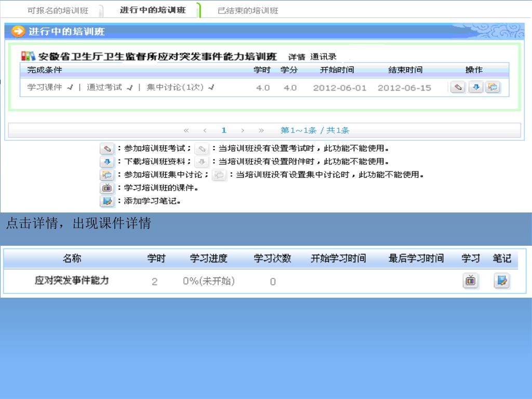This screenshot has width=532, height=399.
Task: Click the books icon before training title
Action: point(28,56)
